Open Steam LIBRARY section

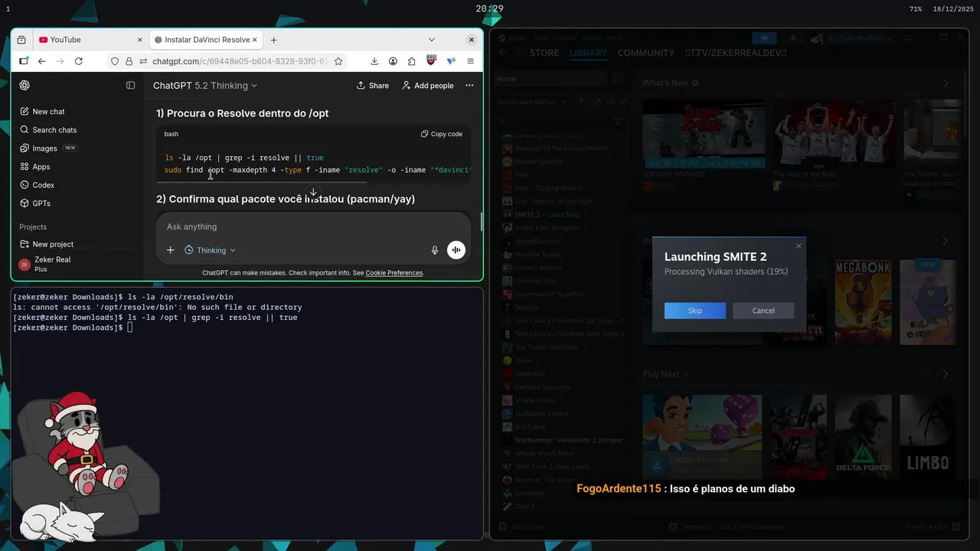[x=588, y=54]
